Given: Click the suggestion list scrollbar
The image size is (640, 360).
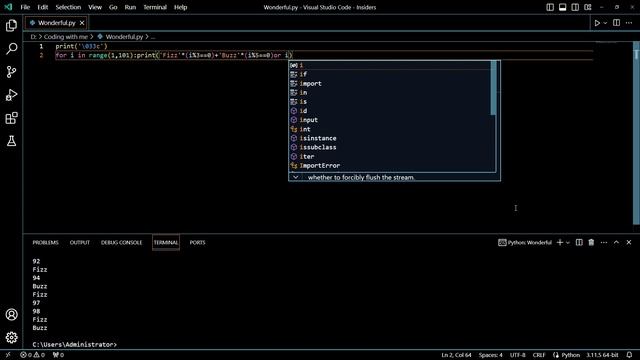Looking at the screenshot, I should tap(493, 88).
